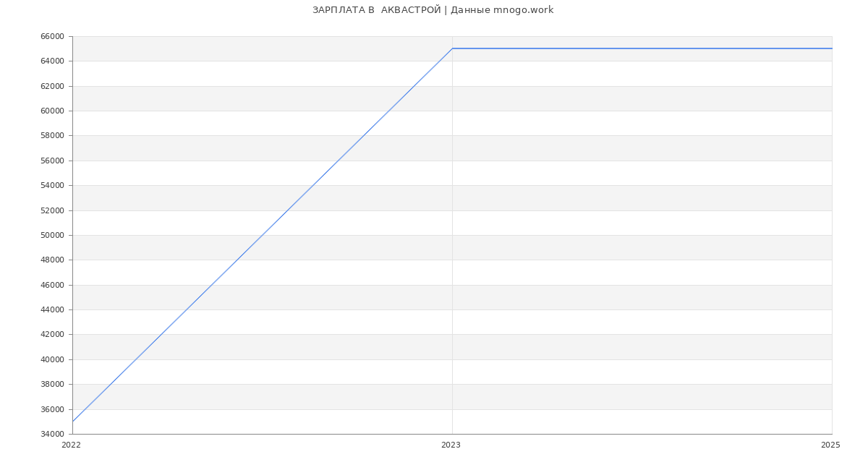This screenshot has height=470, width=868.
Task: Click the y-axis label 60000
Action: [52, 111]
